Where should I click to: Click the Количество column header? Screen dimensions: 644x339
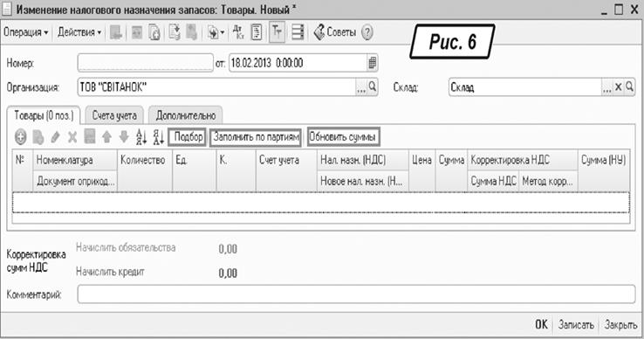[x=145, y=170]
